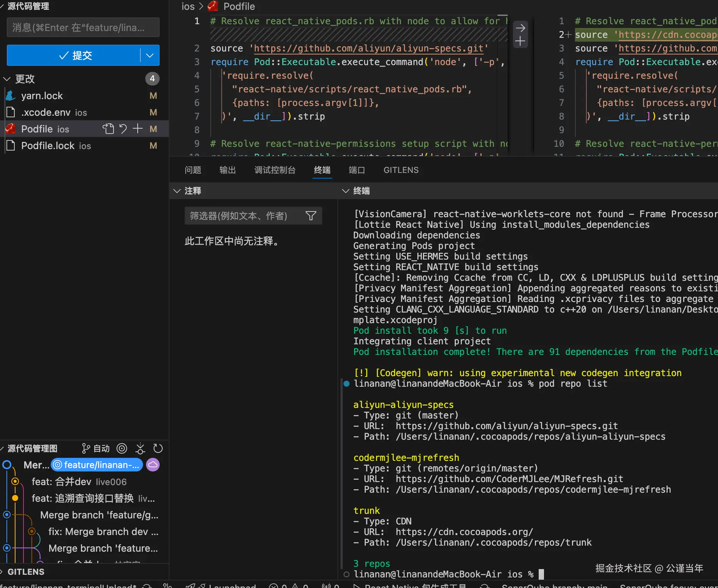The width and height of the screenshot is (718, 588).
Task: Discard changes to Podfile
Action: click(123, 129)
